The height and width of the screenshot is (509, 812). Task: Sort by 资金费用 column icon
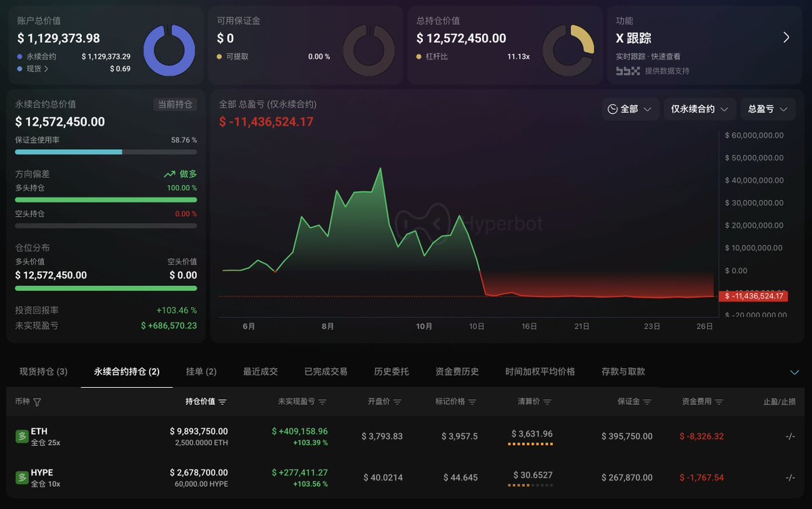point(719,402)
